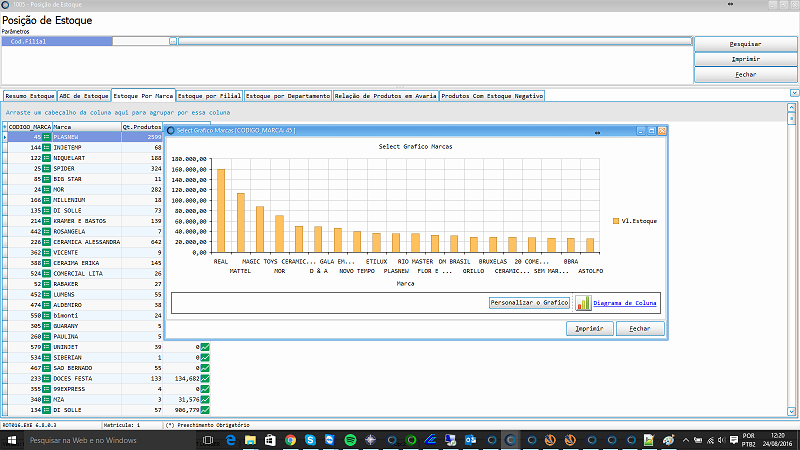Click the Pesquisar button
This screenshot has width=800, height=450.
745,44
